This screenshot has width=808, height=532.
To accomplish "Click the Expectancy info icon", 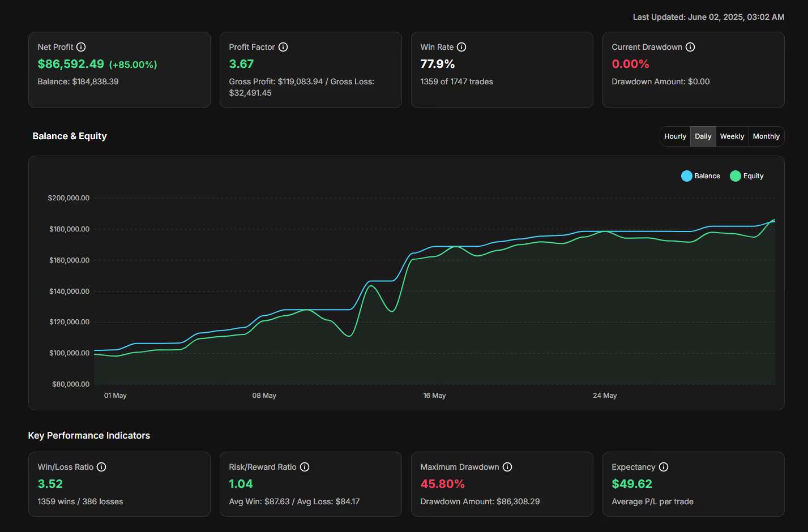I will pyautogui.click(x=664, y=467).
